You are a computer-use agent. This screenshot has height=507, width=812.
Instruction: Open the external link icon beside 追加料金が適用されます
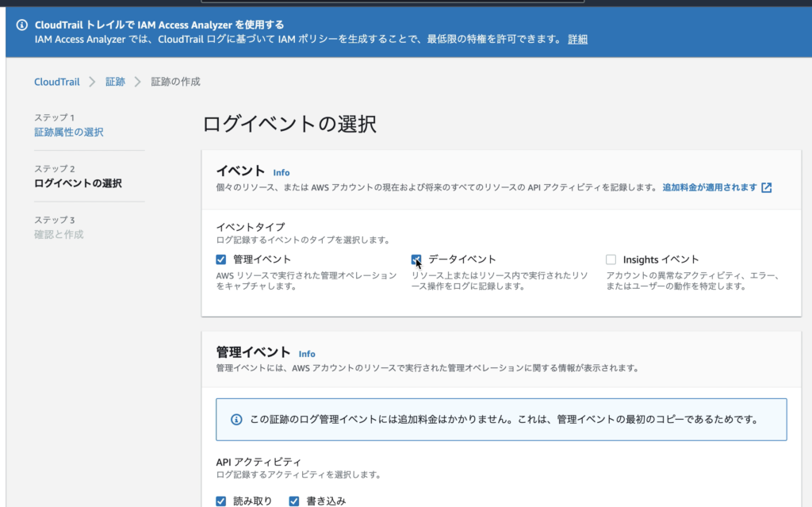click(767, 188)
